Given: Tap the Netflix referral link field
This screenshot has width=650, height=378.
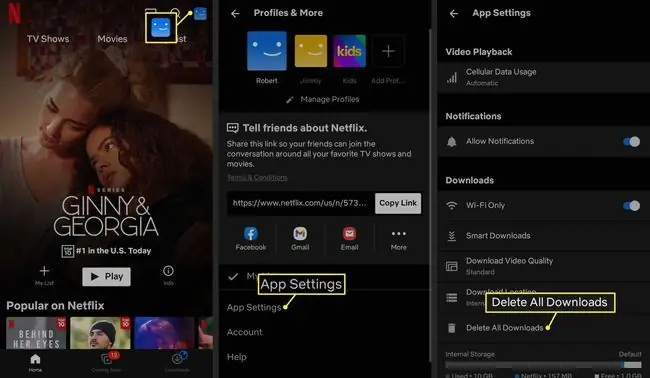Looking at the screenshot, I should click(x=301, y=203).
